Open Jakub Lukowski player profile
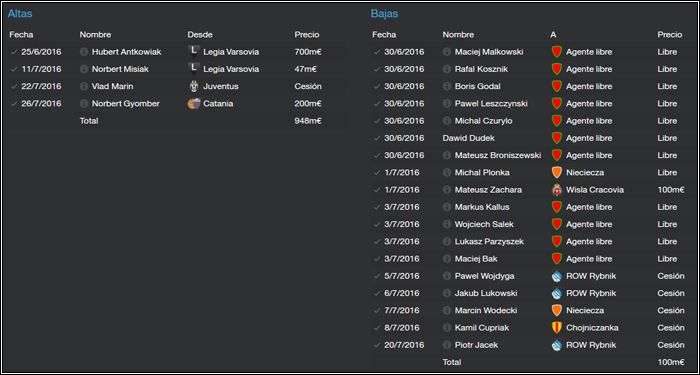 tap(486, 293)
